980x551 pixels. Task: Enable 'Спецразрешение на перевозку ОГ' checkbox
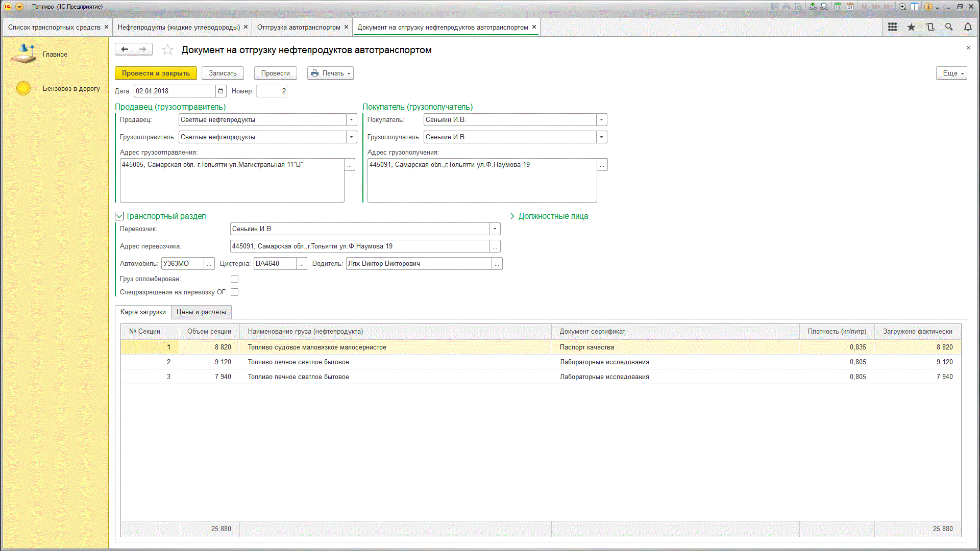click(x=234, y=292)
